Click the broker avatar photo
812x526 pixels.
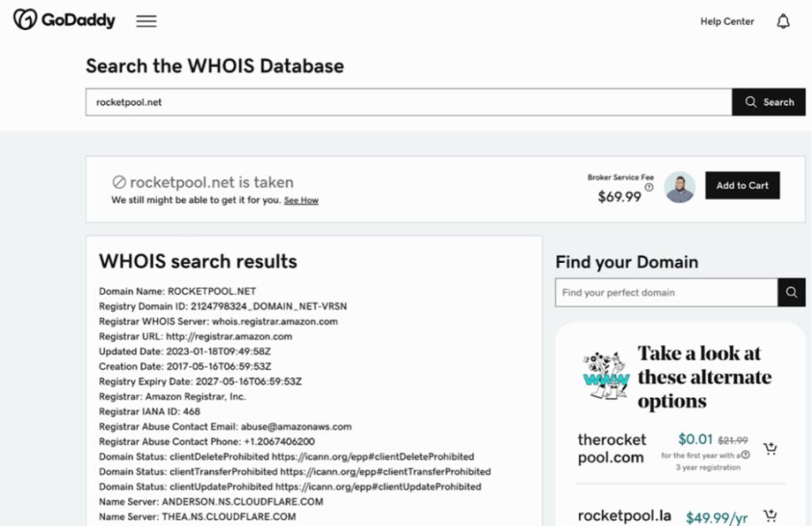679,187
